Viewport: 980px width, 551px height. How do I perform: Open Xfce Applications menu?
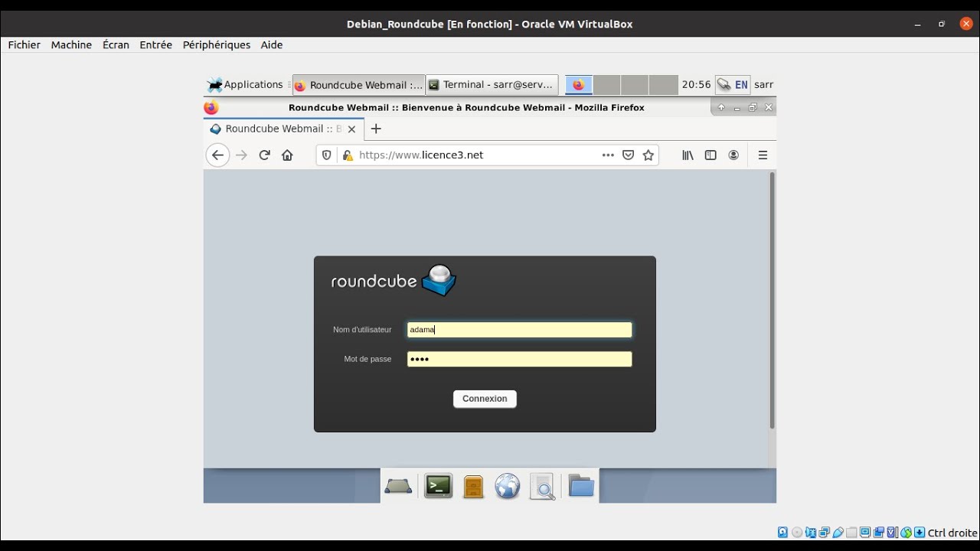pyautogui.click(x=245, y=85)
